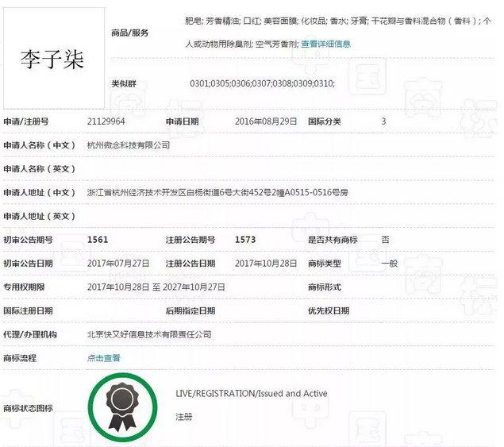
Task: Select registration number 21129964
Action: [106, 121]
